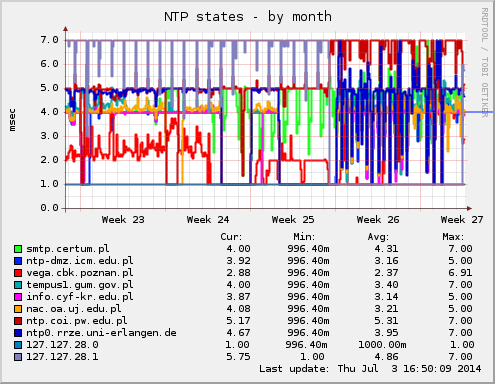The height and width of the screenshot is (384, 495).
Task: Click Cur value 4.67 for ntp0.rrze.uni-erlangen.de
Action: click(238, 333)
